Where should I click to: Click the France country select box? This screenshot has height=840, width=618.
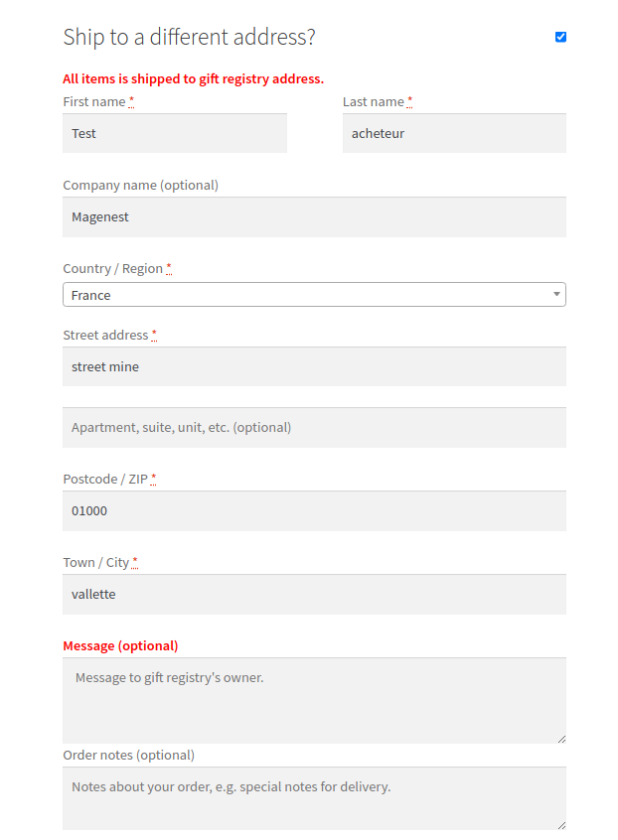tap(298, 295)
